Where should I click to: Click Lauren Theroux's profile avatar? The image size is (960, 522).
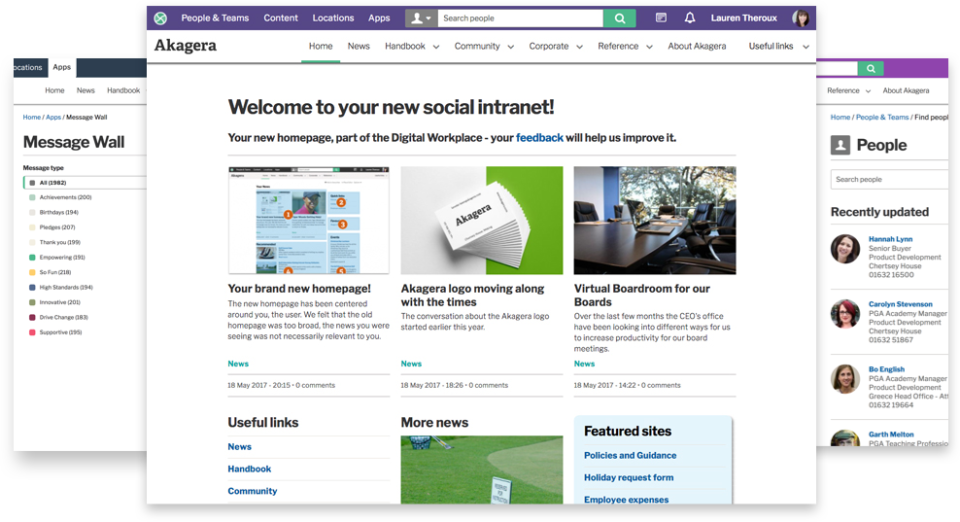click(801, 18)
